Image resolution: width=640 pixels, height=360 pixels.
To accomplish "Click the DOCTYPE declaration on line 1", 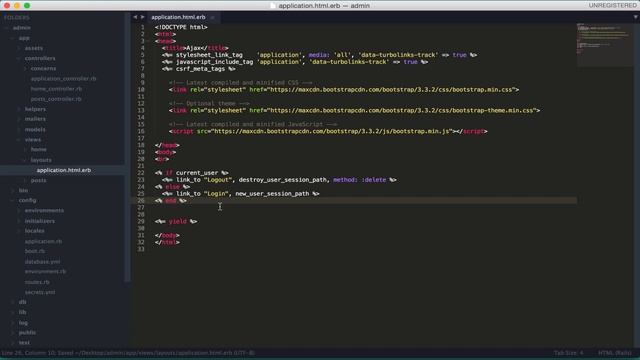I will tap(181, 27).
